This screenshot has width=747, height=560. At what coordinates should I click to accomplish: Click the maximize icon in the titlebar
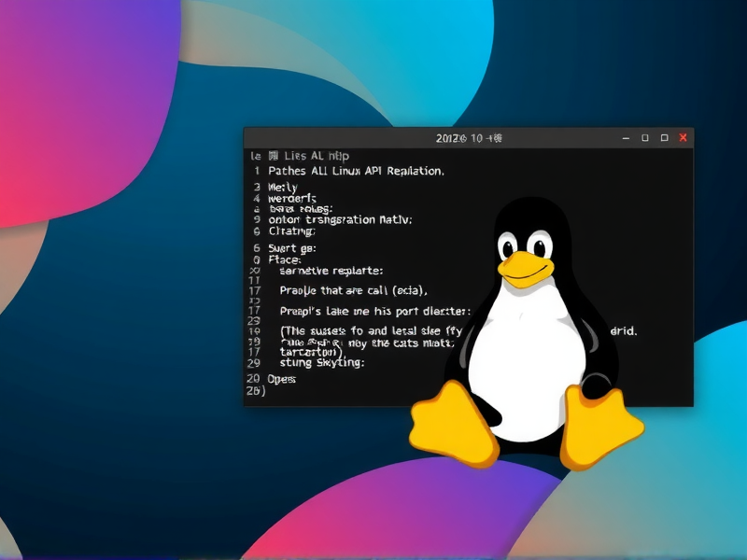click(x=664, y=136)
